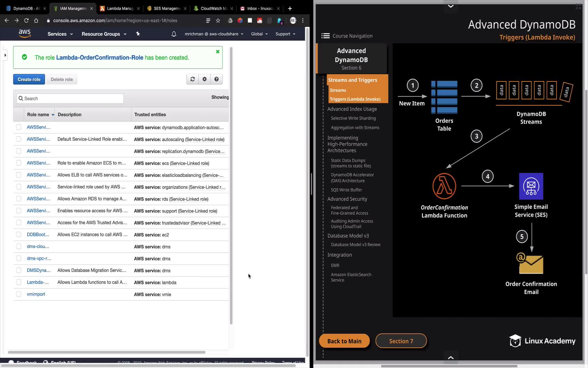588x368 pixels.
Task: Click the roles Search input field
Action: pos(70,98)
